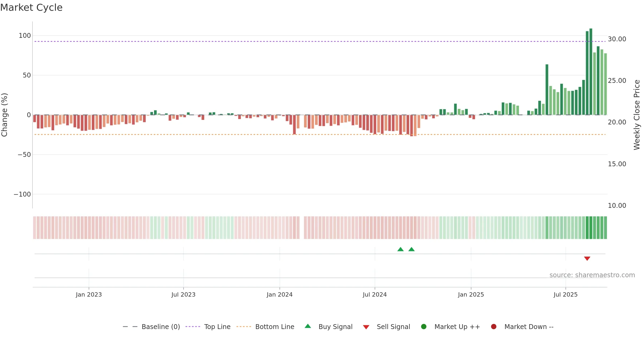This screenshot has width=644, height=362.
Task: Click the Jul 2025 axis label
Action: pyautogui.click(x=566, y=295)
